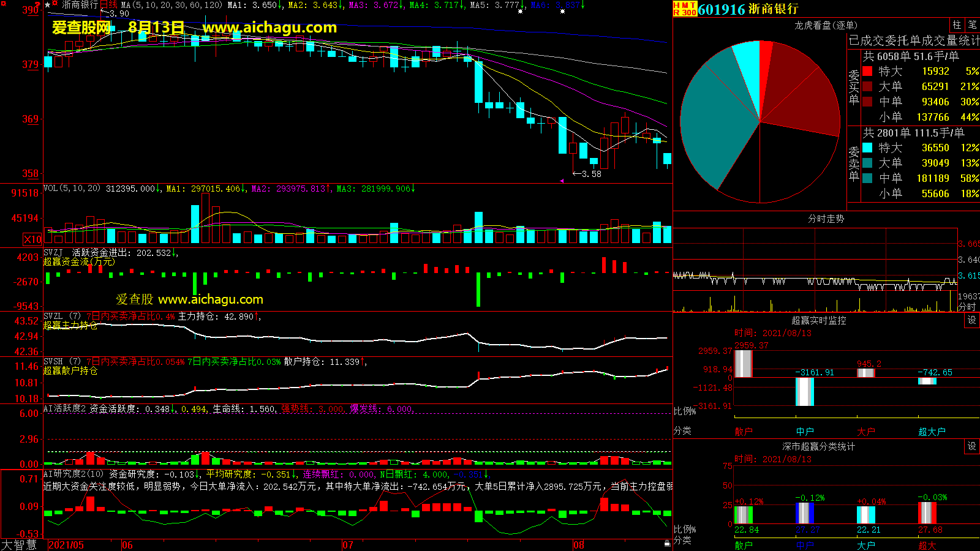Toggle the 日线 period label

pyautogui.click(x=108, y=5)
